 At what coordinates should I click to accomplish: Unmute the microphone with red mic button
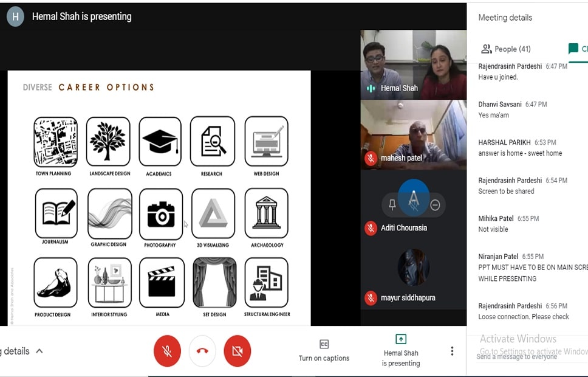(x=167, y=351)
